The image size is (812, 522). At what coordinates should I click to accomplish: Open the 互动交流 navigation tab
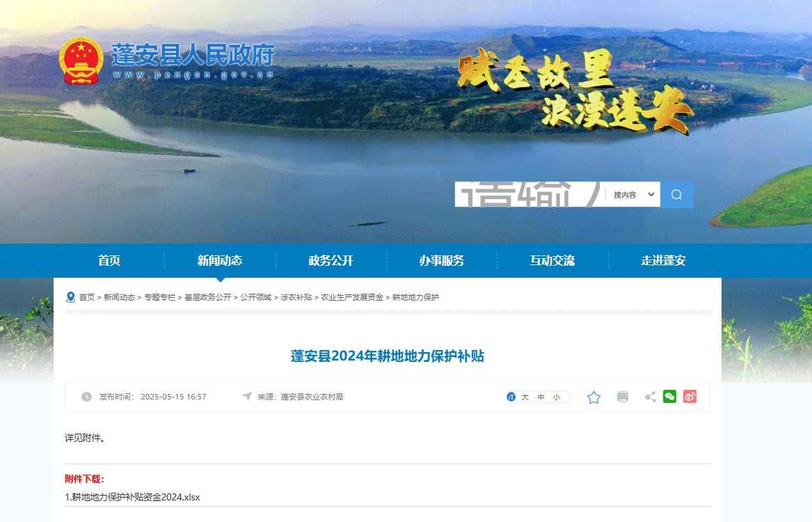click(x=552, y=261)
